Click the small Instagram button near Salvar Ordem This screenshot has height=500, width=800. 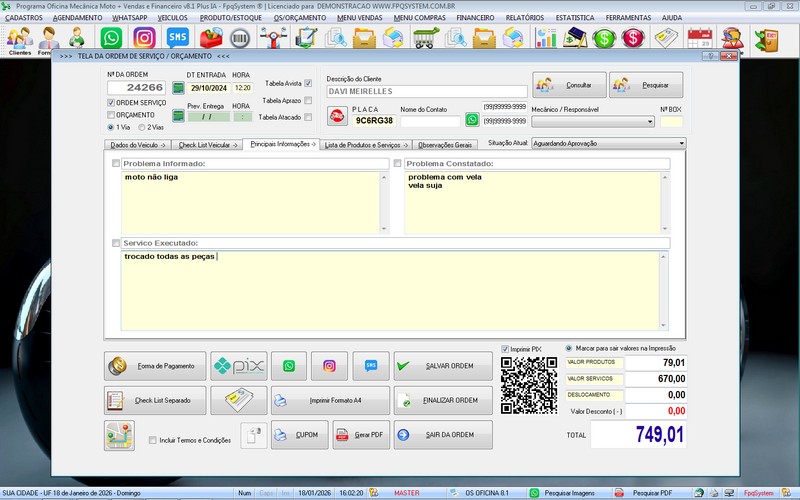(329, 367)
